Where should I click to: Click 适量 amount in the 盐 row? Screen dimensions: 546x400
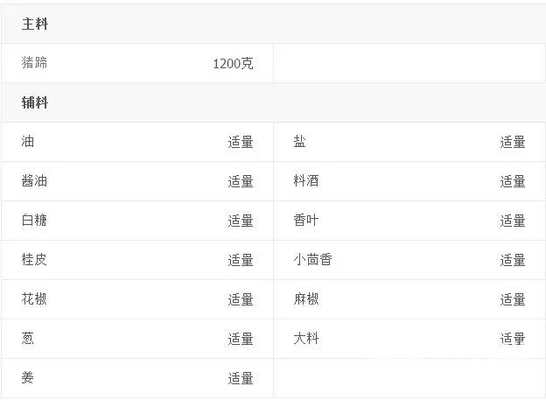pos(513,142)
